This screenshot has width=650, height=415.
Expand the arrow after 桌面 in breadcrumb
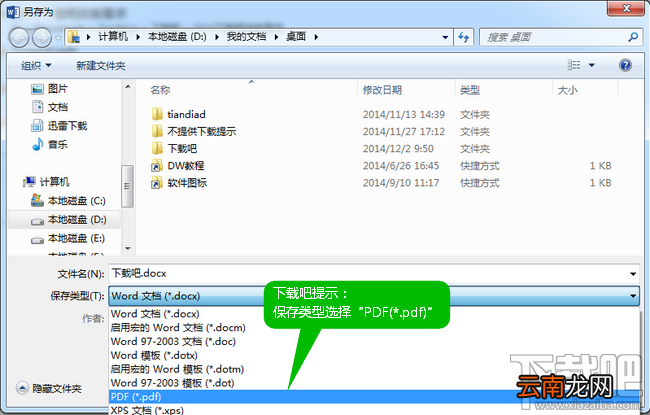[x=316, y=37]
